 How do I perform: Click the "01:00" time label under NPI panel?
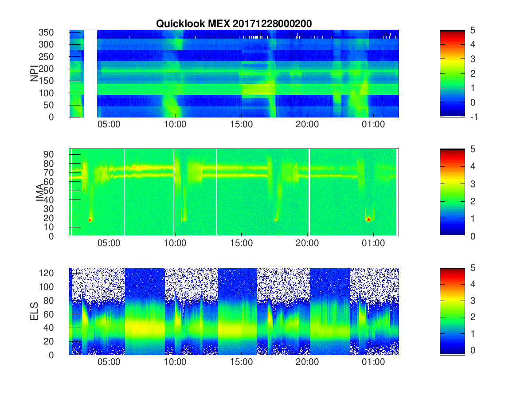pos(373,125)
